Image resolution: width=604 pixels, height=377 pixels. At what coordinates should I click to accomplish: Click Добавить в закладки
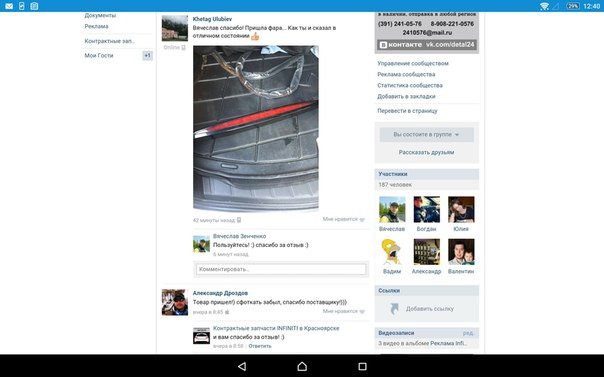pos(406,96)
